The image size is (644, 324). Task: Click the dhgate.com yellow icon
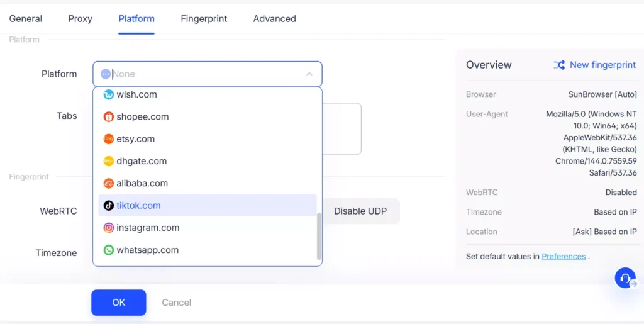109,161
